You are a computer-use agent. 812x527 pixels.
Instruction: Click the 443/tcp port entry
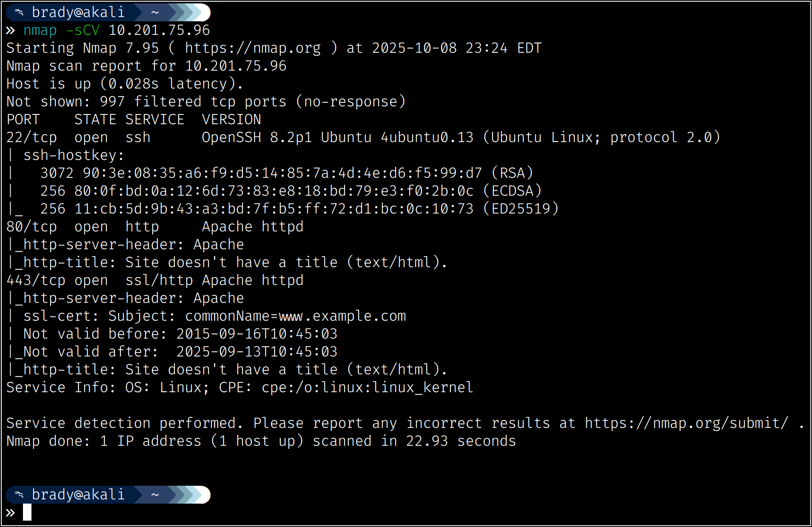click(36, 280)
